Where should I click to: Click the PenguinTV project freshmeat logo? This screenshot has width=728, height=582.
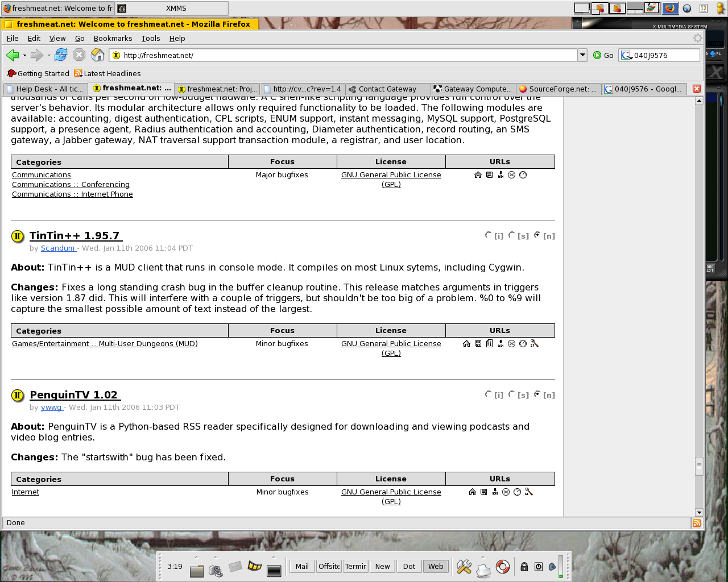pos(18,396)
